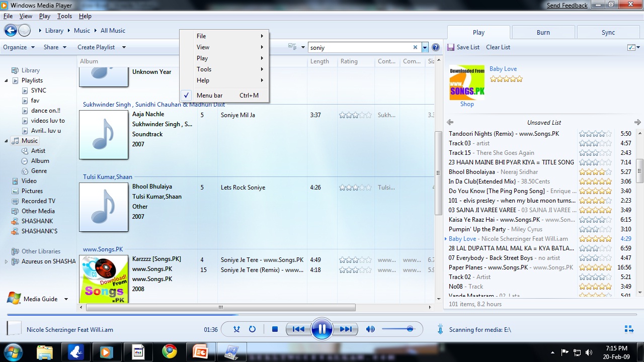Expand the Create Playlist dropdown arrow
644x362 pixels.
[124, 47]
